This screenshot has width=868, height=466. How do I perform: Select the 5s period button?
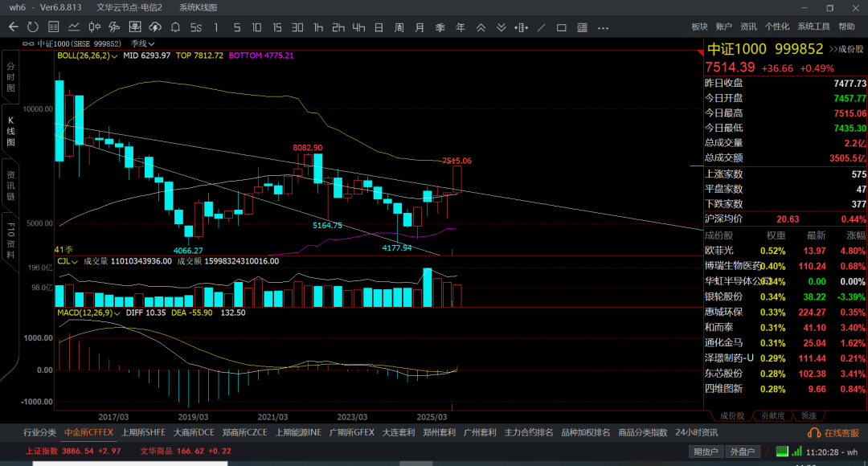click(x=196, y=27)
